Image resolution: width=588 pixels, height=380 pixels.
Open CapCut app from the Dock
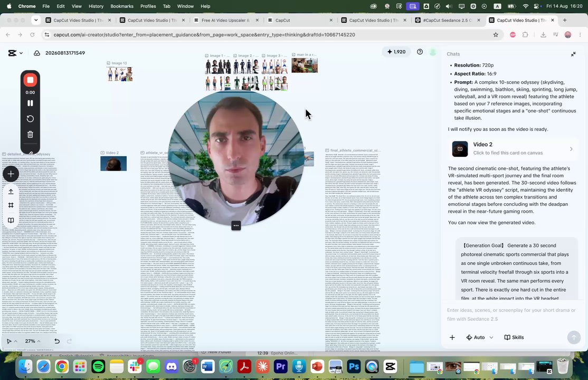pos(390,366)
